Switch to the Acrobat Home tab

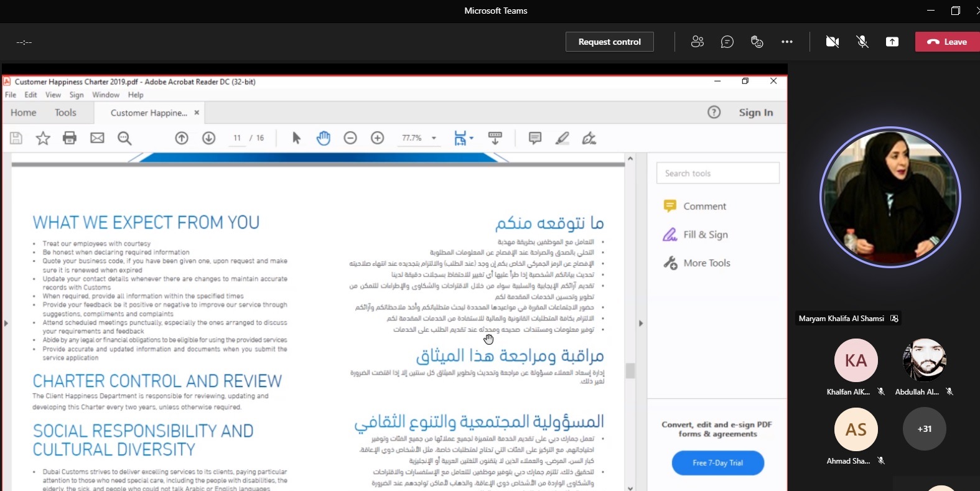pyautogui.click(x=24, y=113)
